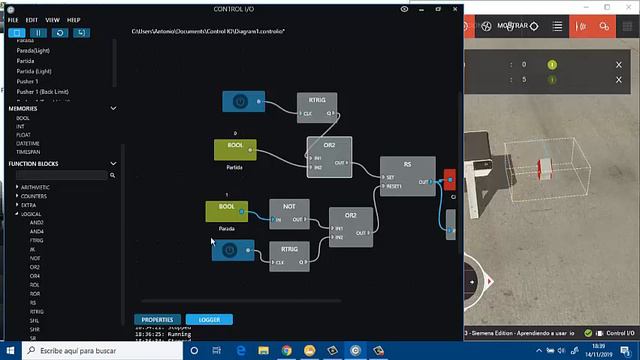This screenshot has width=640, height=360.
Task: Select AND4 logical block
Action: pos(36,231)
